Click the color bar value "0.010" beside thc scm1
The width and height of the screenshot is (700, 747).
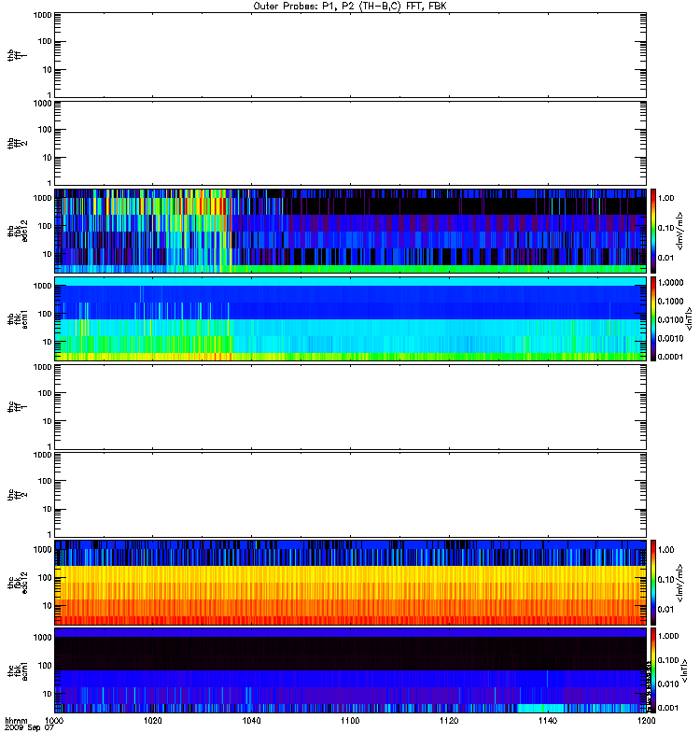point(668,684)
